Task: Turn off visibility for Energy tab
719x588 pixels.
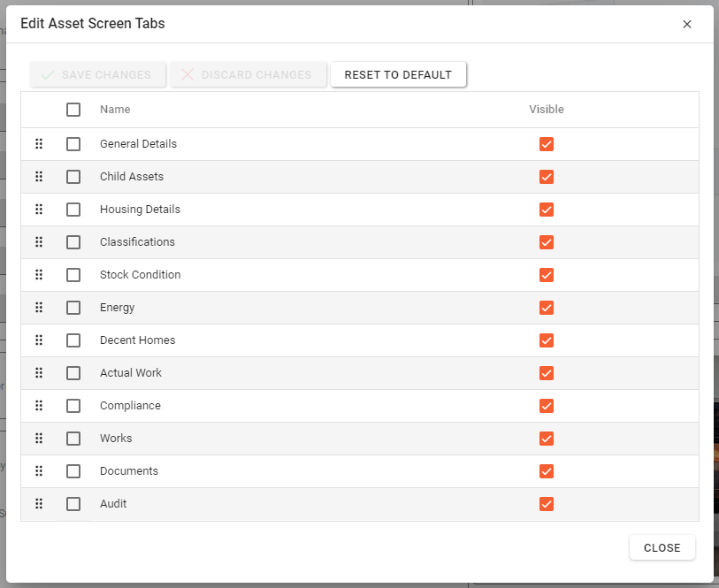Action: coord(547,308)
